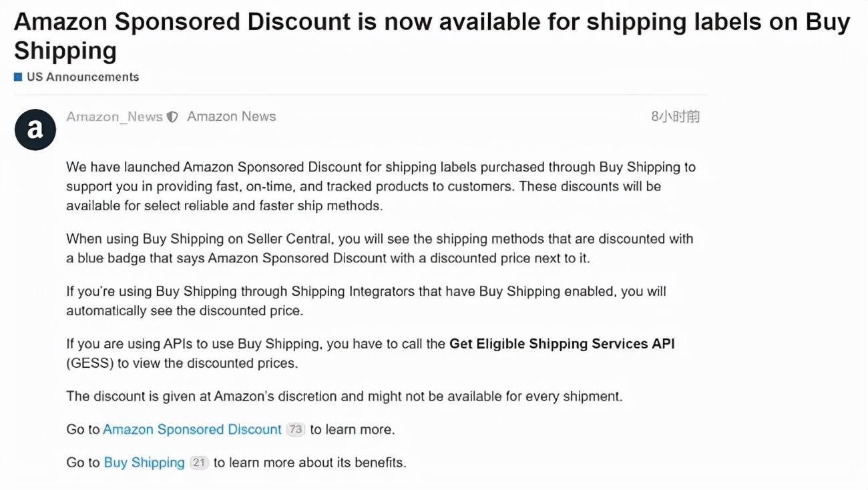Follow the Buy Shipping hyperlink
The width and height of the screenshot is (868, 490).
(x=144, y=463)
